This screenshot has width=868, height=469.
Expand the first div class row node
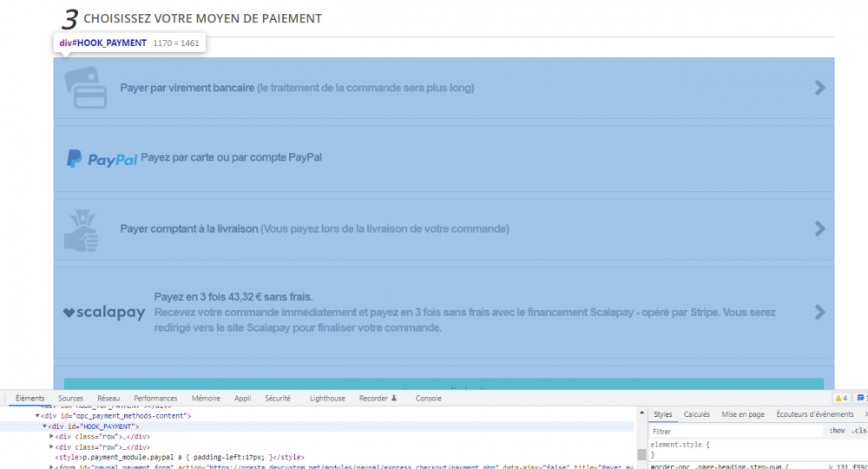[x=51, y=436]
